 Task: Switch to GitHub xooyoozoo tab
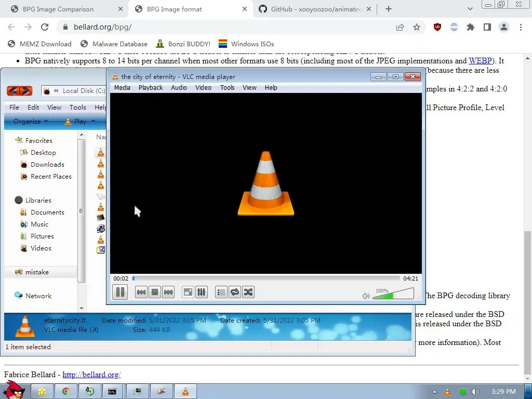pos(315,9)
